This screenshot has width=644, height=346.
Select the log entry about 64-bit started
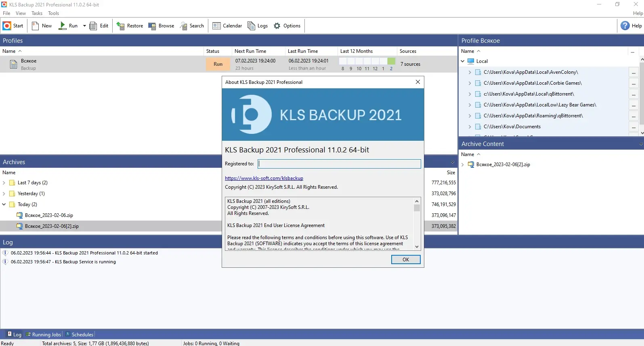84,253
